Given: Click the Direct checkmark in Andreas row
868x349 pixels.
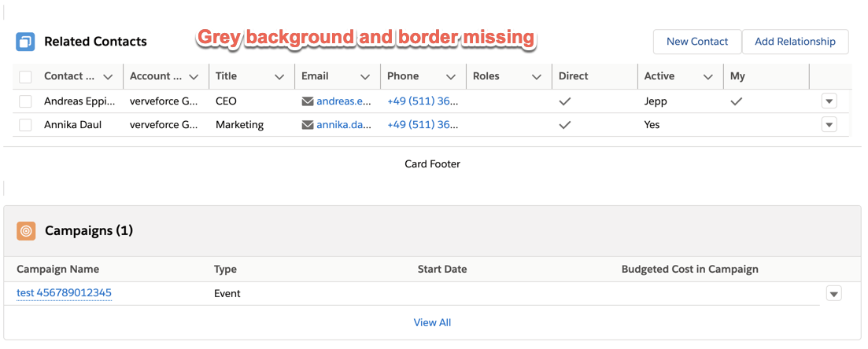Looking at the screenshot, I should (565, 101).
